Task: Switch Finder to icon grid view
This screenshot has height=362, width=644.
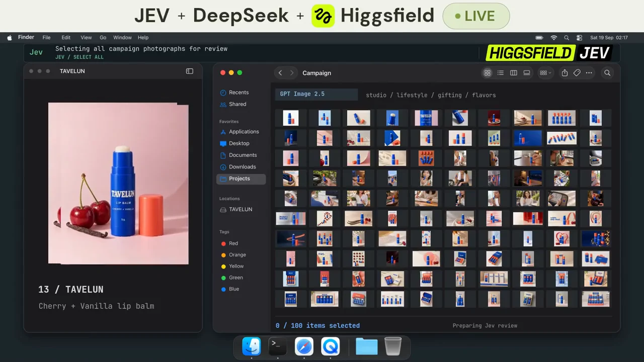Action: [x=487, y=73]
